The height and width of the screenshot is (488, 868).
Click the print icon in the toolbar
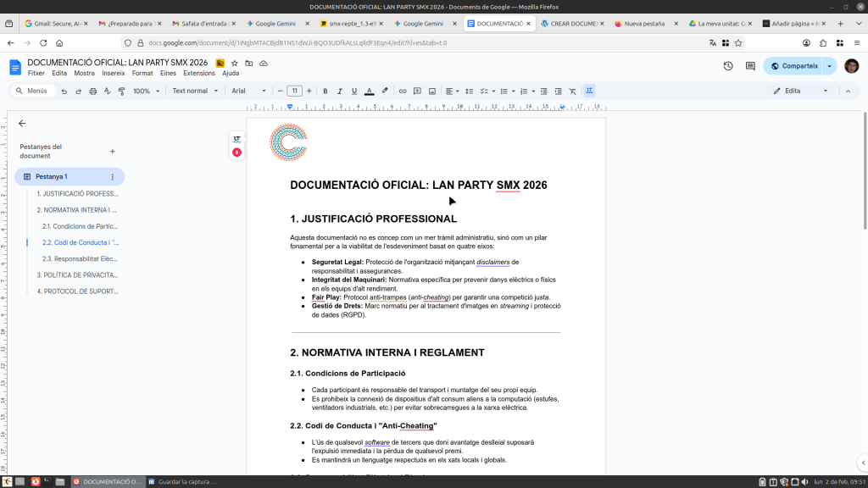pyautogui.click(x=92, y=91)
